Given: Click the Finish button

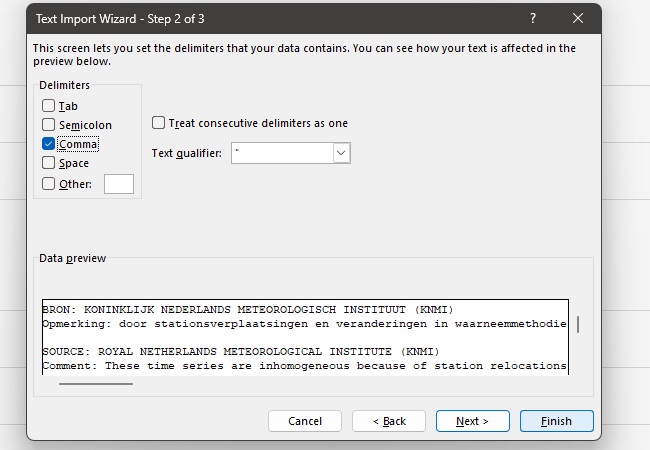Looking at the screenshot, I should [557, 421].
